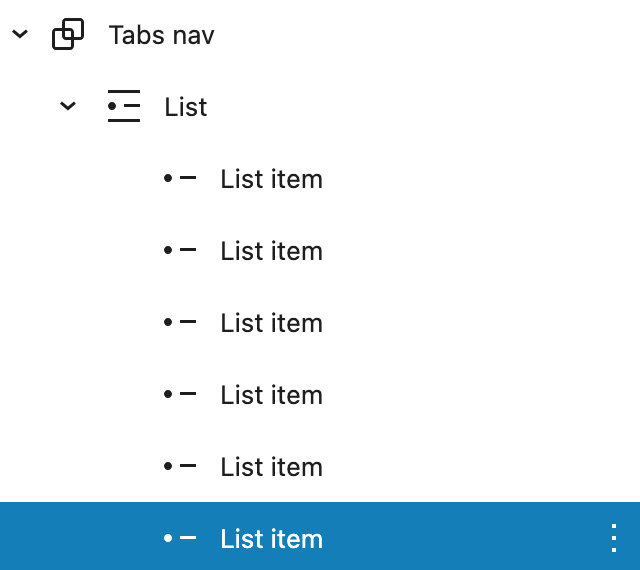Click the fifth List item bullet icon
Image resolution: width=640 pixels, height=570 pixels.
tap(180, 465)
